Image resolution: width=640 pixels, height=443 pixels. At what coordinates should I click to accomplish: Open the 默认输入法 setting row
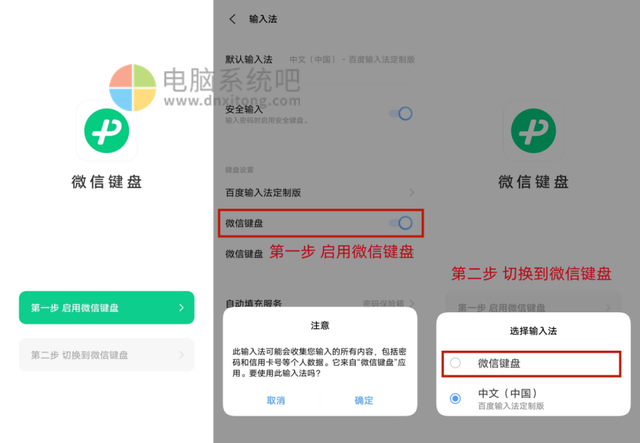320,60
